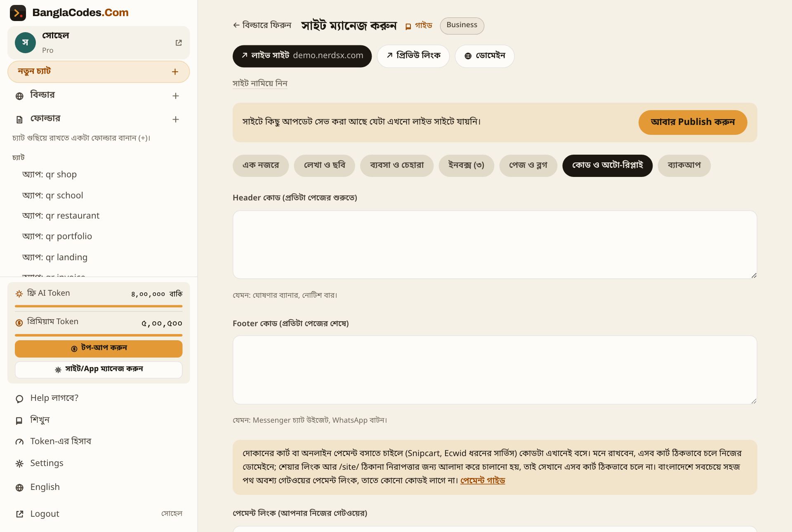Screen dimensions: 792x532
Task: Open chat অ্যাপ: qr shop
Action: [49, 174]
